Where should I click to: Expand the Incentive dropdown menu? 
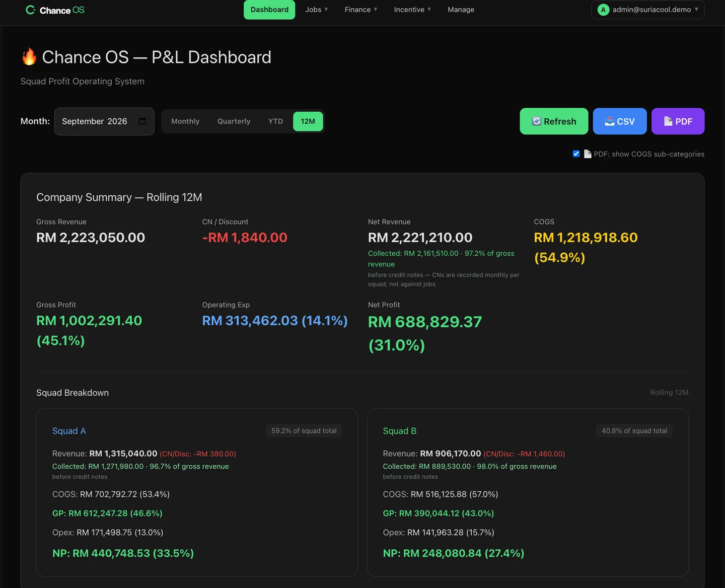coord(412,10)
